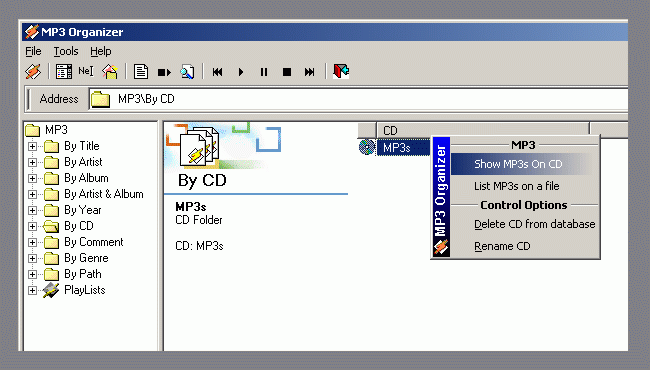Click the text document toolbar icon
650x370 pixels.
point(141,72)
